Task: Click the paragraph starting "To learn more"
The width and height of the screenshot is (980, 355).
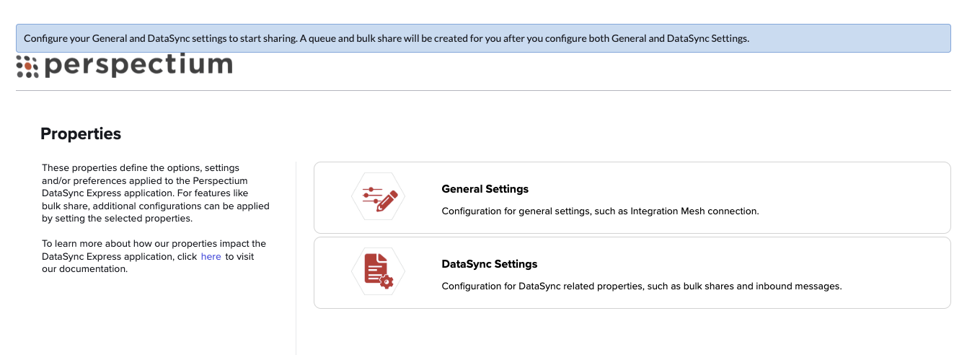Action: point(154,257)
